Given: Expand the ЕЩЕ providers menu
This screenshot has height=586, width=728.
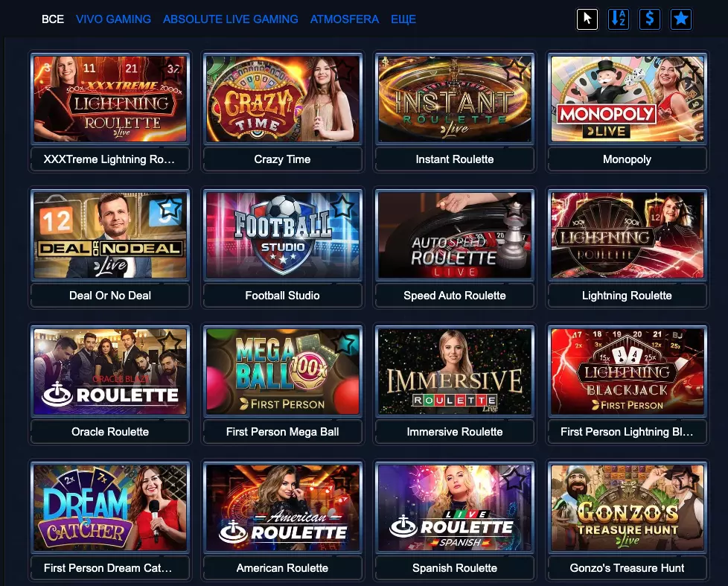Looking at the screenshot, I should pyautogui.click(x=403, y=19).
